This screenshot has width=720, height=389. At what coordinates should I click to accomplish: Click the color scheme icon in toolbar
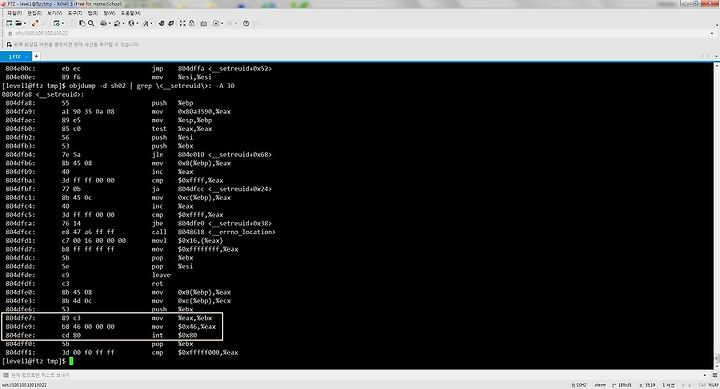117,23
